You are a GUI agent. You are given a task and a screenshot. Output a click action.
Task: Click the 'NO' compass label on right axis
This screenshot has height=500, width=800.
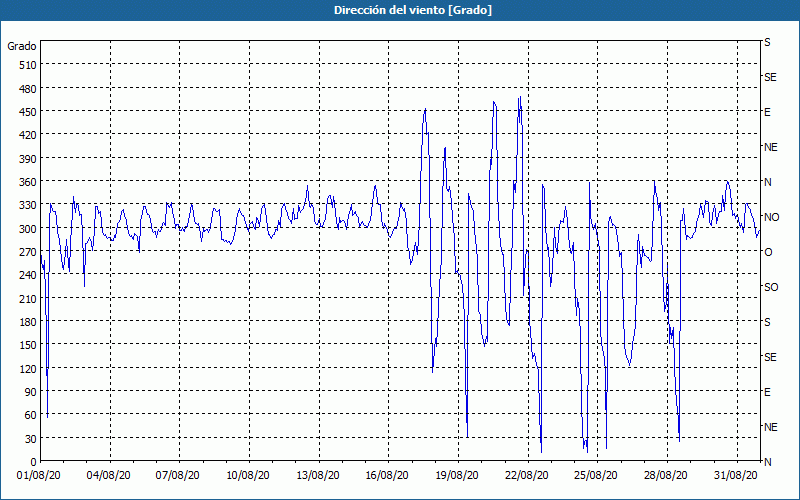772,217
